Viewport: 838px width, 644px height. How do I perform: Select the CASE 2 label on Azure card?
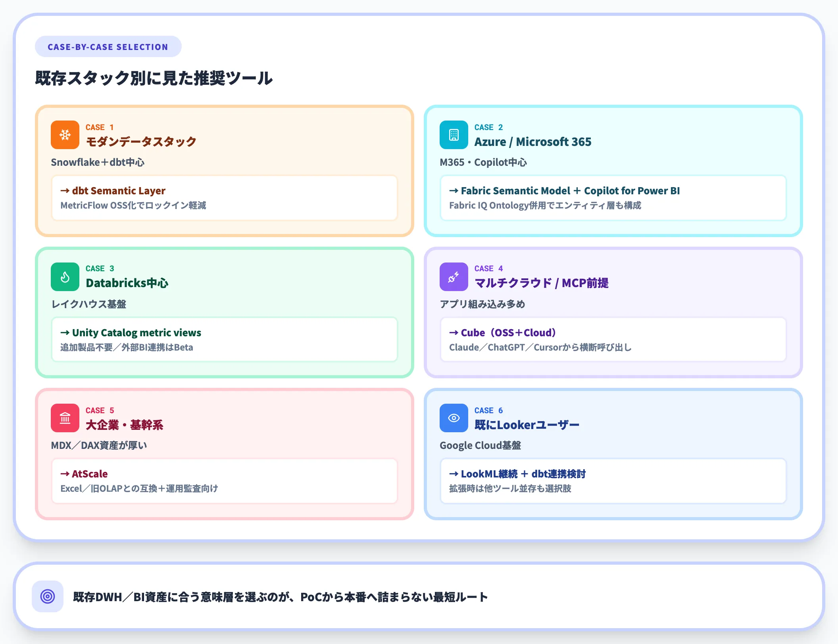tap(489, 127)
